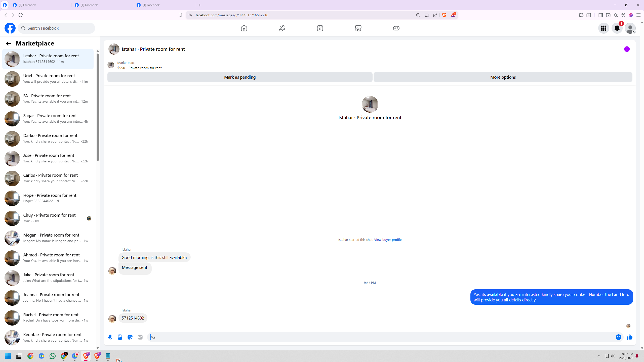Attach a file with photo icon

coord(120,337)
